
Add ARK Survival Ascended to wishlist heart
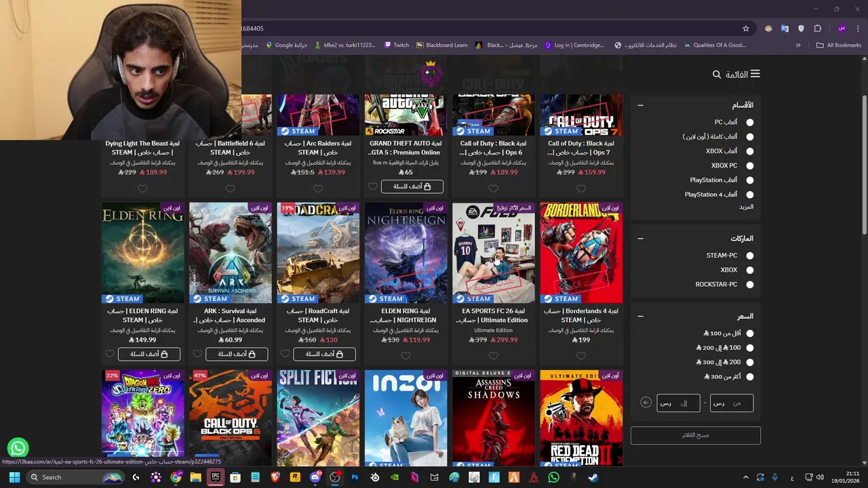click(x=197, y=354)
